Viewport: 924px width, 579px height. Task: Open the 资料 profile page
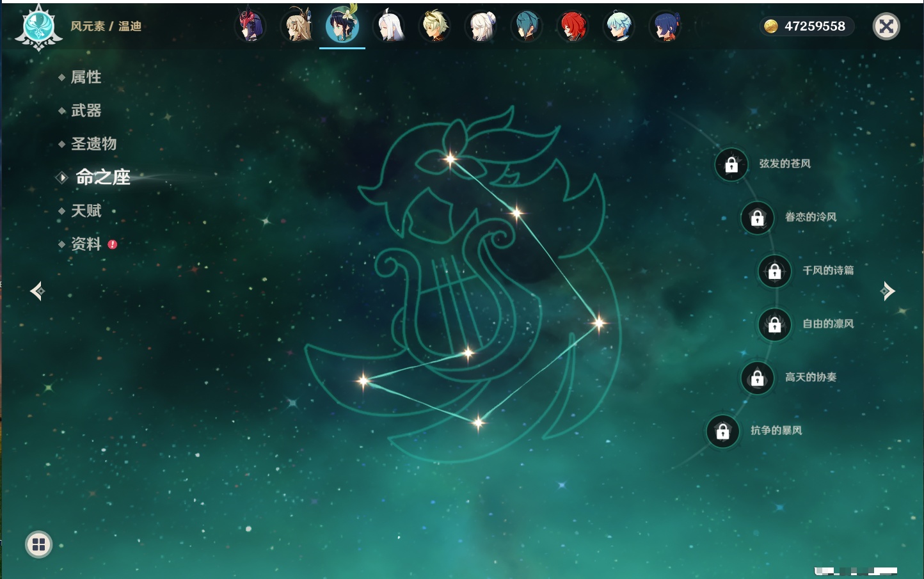(x=86, y=244)
